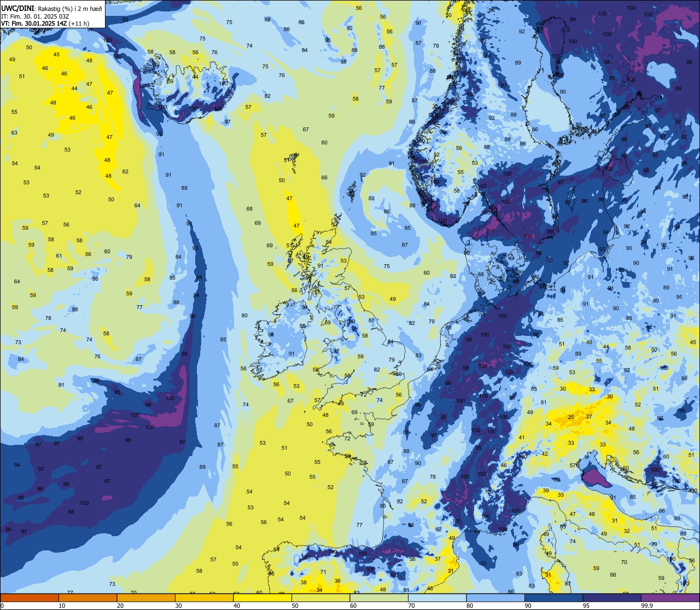Select the "41" humidity value on the map

[522, 438]
